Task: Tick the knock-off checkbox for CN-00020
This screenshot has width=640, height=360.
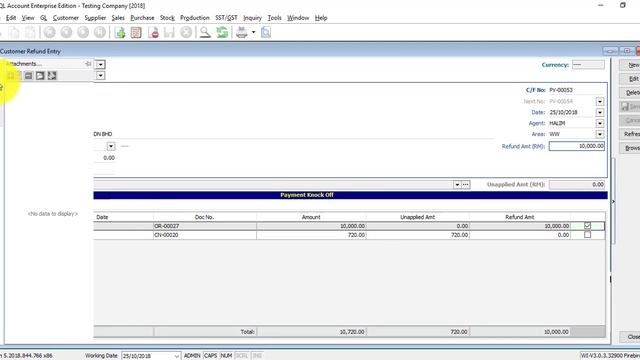Action: pos(587,235)
